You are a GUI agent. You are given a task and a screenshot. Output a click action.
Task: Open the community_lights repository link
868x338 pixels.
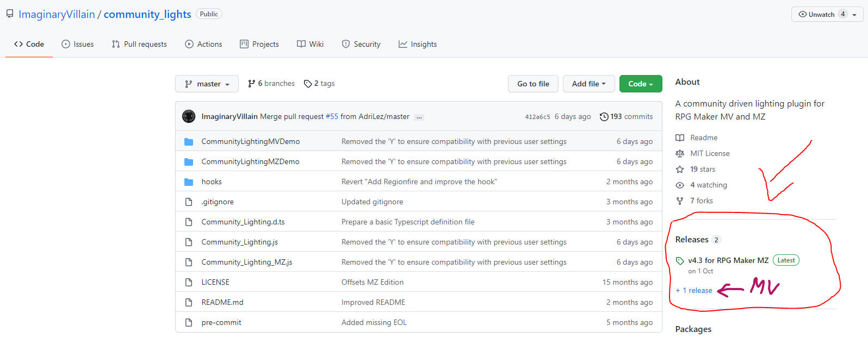click(x=147, y=14)
